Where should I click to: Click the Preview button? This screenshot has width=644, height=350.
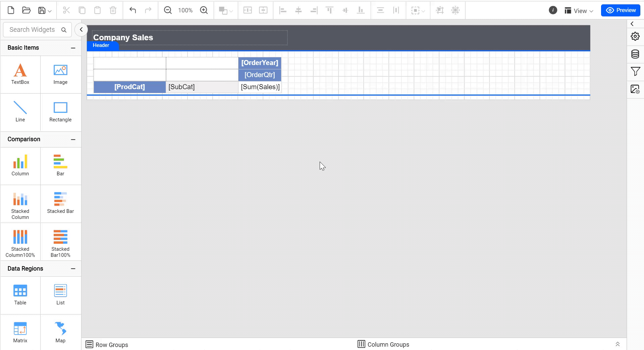[621, 10]
